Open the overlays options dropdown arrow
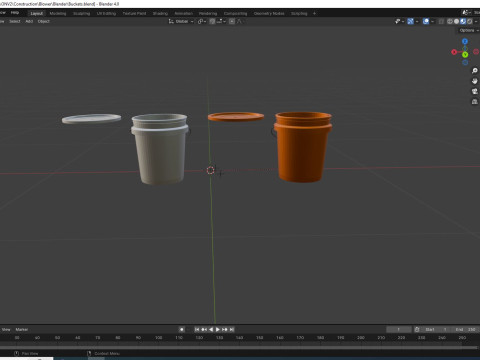Screen dimensions: 480x360 (x=432, y=21)
